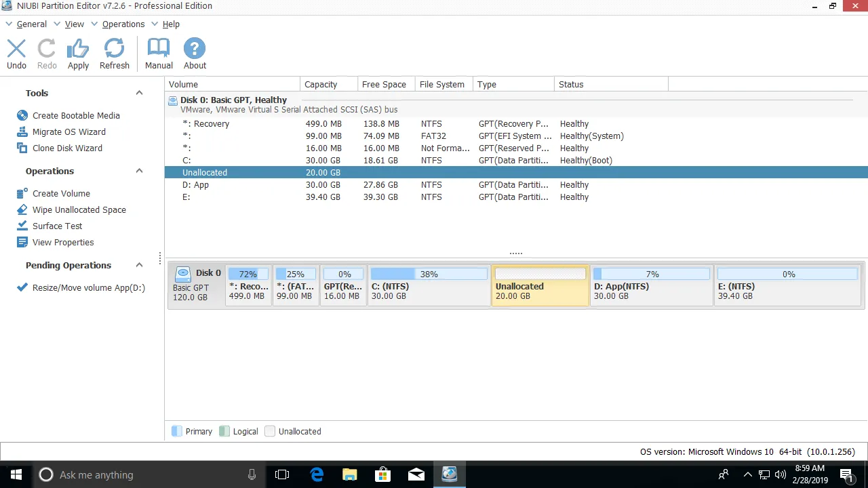Collapse the Tools panel section
Image resolution: width=868 pixels, height=488 pixels.
click(x=139, y=94)
